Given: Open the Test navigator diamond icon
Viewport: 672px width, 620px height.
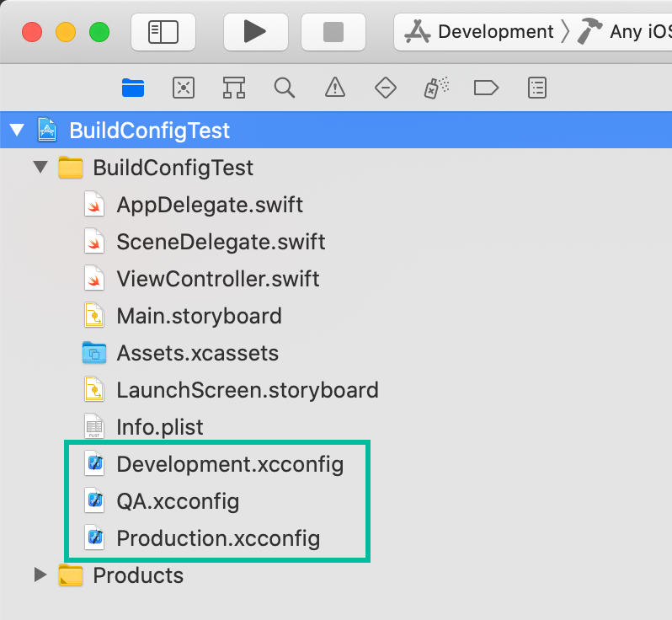Looking at the screenshot, I should pos(385,87).
